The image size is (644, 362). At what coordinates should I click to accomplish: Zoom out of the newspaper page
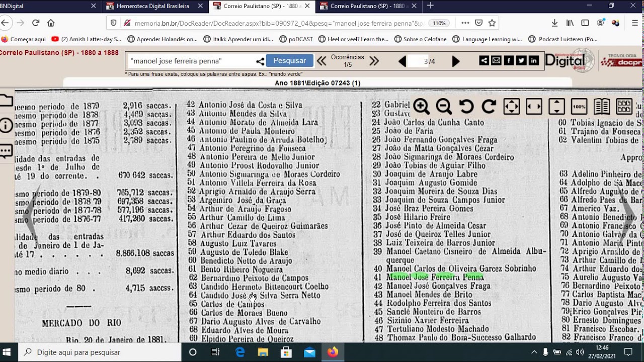point(444,107)
